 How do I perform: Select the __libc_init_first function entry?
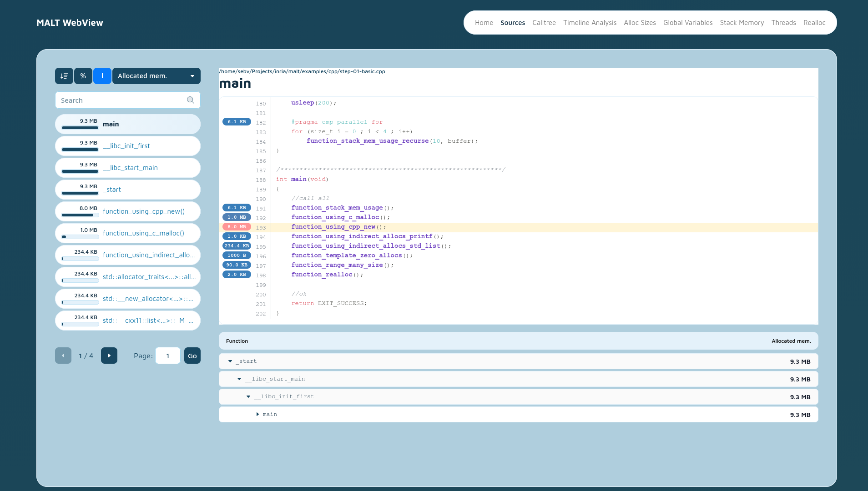point(127,146)
